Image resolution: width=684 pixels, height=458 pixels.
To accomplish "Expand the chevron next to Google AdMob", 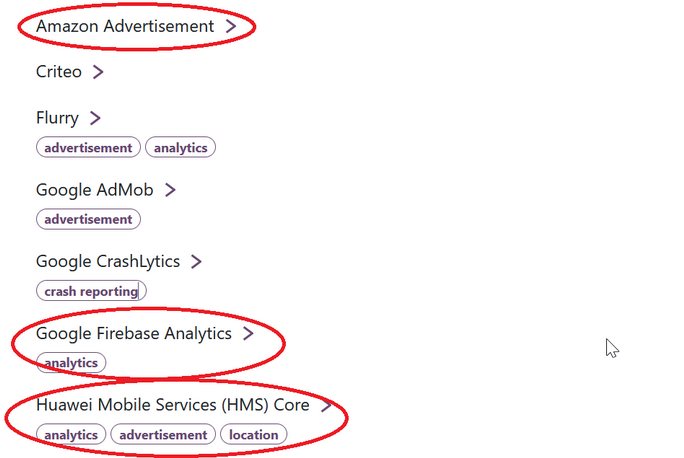I will pos(170,190).
